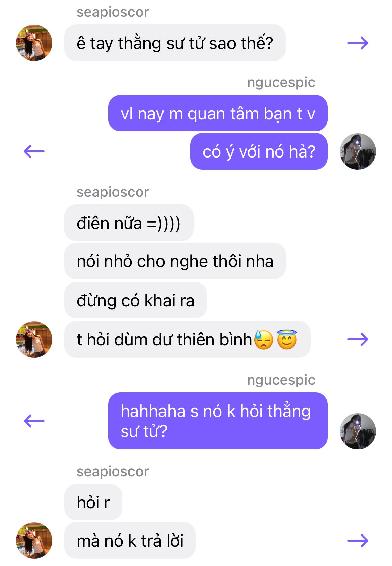This screenshot has height=566, width=392.
Task: Select the "ê tay thằng sư tử sao thế?" bubble
Action: tap(175, 43)
